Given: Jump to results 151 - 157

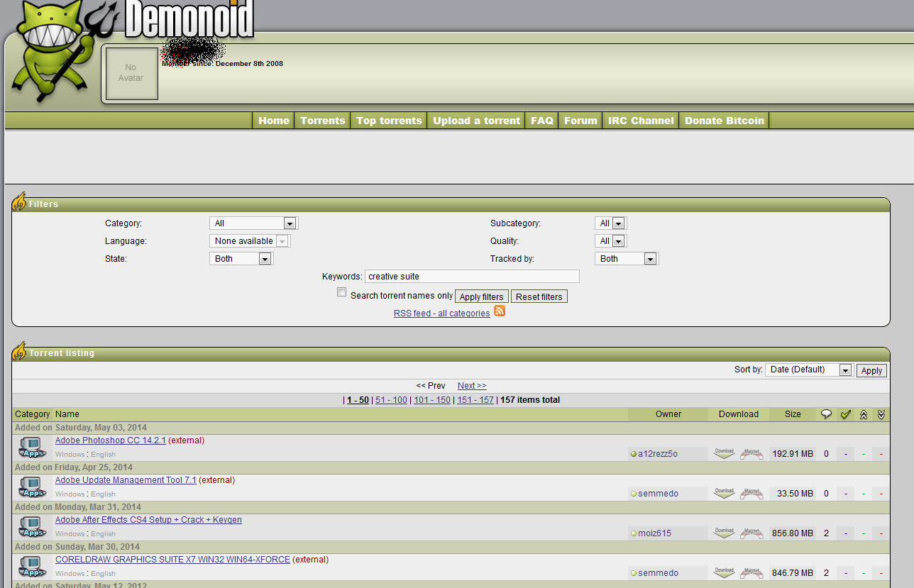Looking at the screenshot, I should pos(475,400).
